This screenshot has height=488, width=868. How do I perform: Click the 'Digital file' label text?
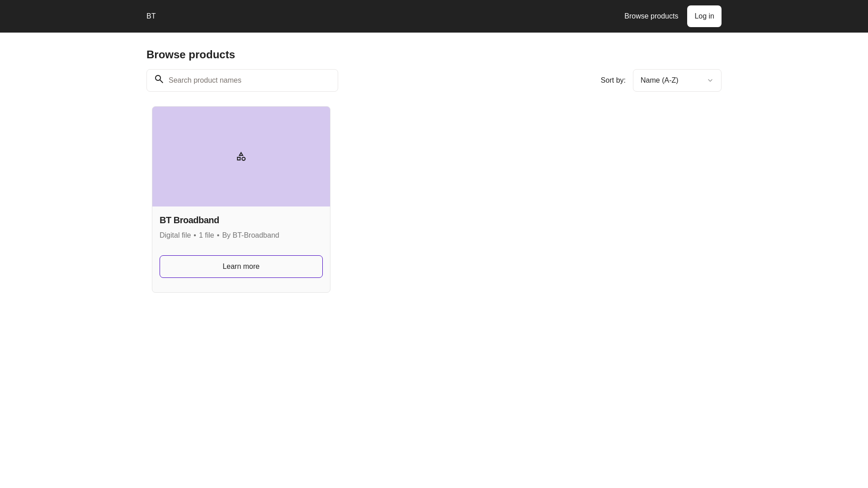pos(175,235)
